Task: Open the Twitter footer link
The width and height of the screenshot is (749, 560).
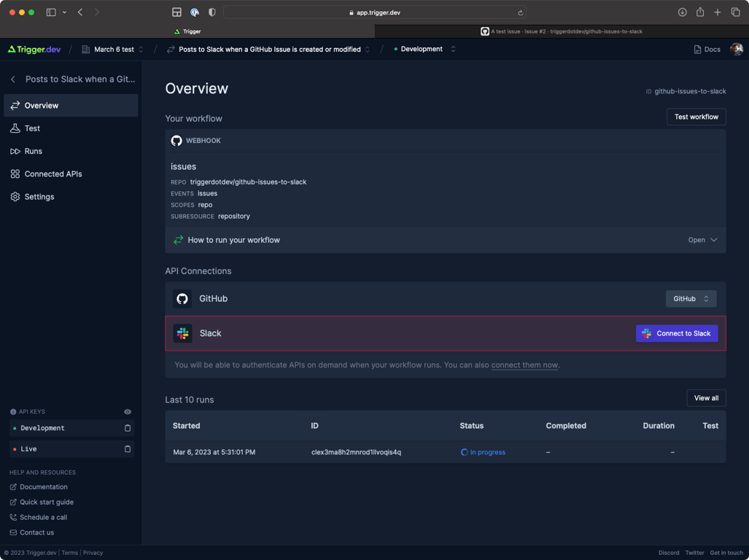Action: pyautogui.click(x=694, y=553)
